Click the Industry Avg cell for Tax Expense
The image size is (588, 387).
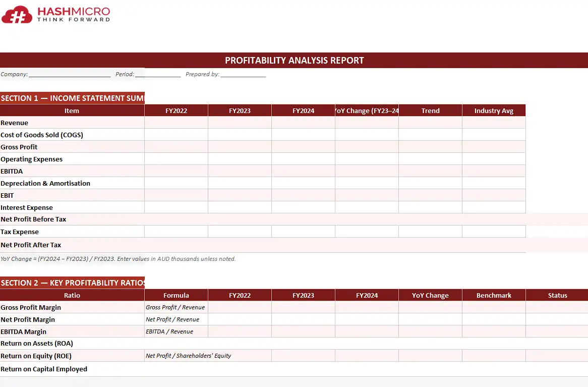tap(494, 232)
